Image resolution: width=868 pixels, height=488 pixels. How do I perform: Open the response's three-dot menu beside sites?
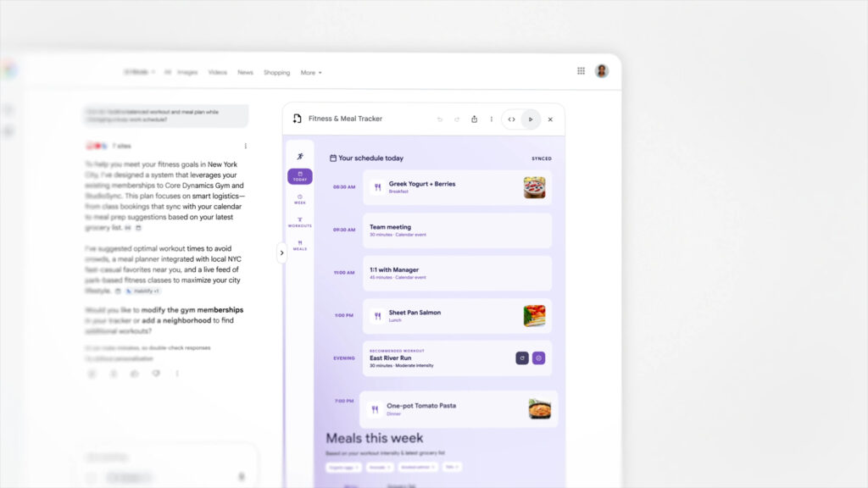click(x=246, y=146)
